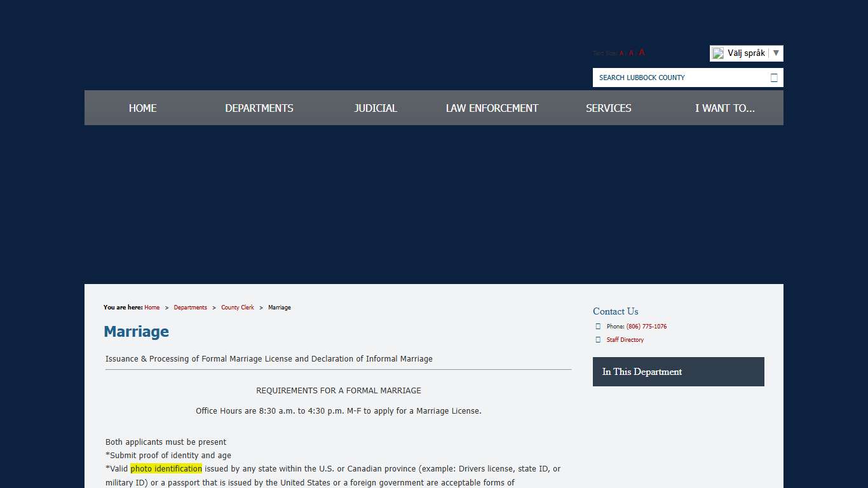This screenshot has height=488, width=868.
Task: Open the Services navigation menu
Action: click(608, 108)
